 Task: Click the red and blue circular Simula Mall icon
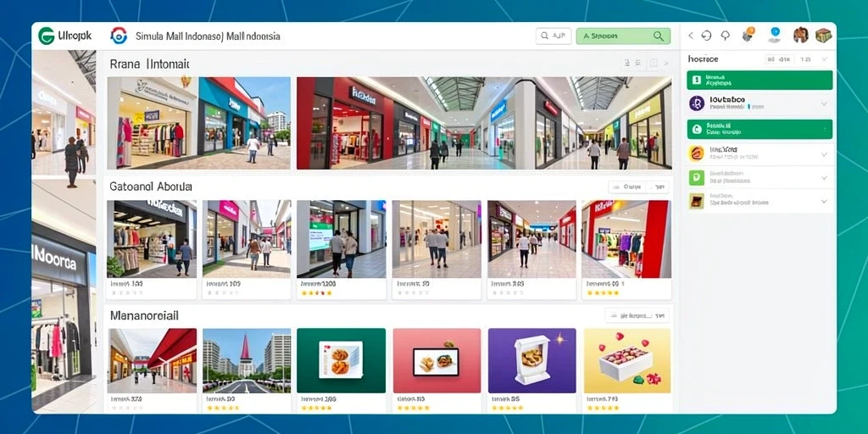pos(119,36)
